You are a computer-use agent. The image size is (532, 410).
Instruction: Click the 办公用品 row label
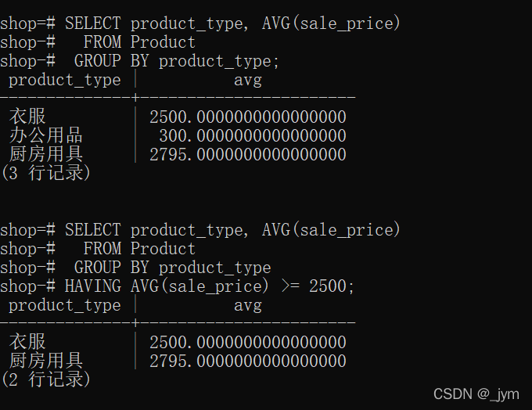click(x=45, y=136)
